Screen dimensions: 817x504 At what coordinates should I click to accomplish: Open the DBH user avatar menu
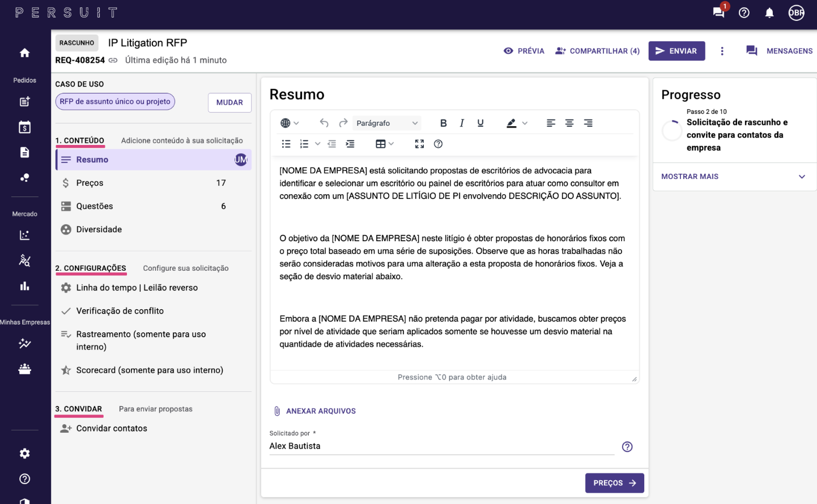(x=796, y=12)
